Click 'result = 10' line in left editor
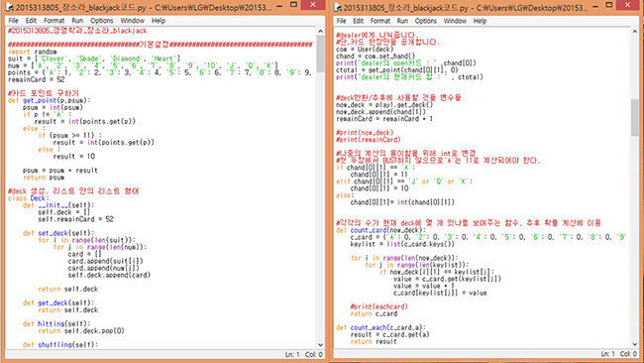644x363 pixels. pos(74,157)
